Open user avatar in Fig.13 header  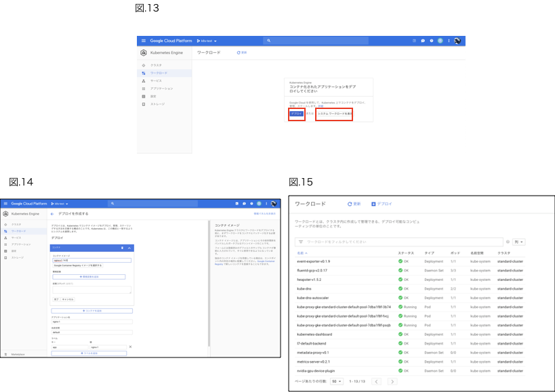tap(457, 41)
